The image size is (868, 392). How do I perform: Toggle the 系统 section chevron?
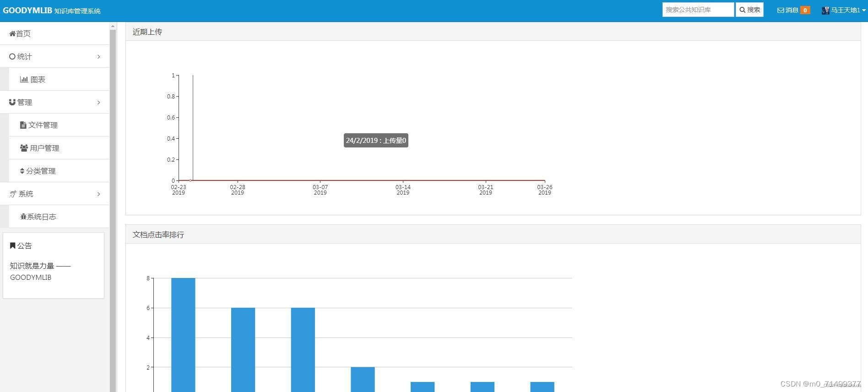[98, 194]
